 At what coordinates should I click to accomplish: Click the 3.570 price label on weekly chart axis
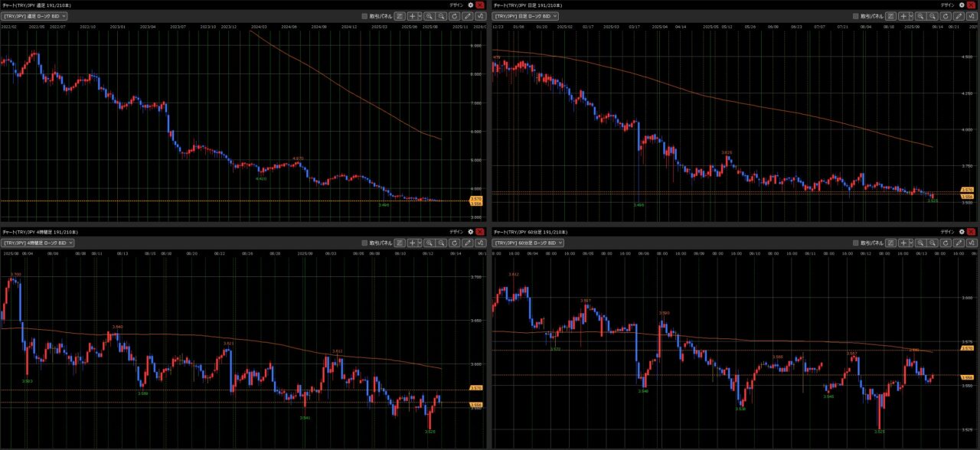(x=475, y=199)
